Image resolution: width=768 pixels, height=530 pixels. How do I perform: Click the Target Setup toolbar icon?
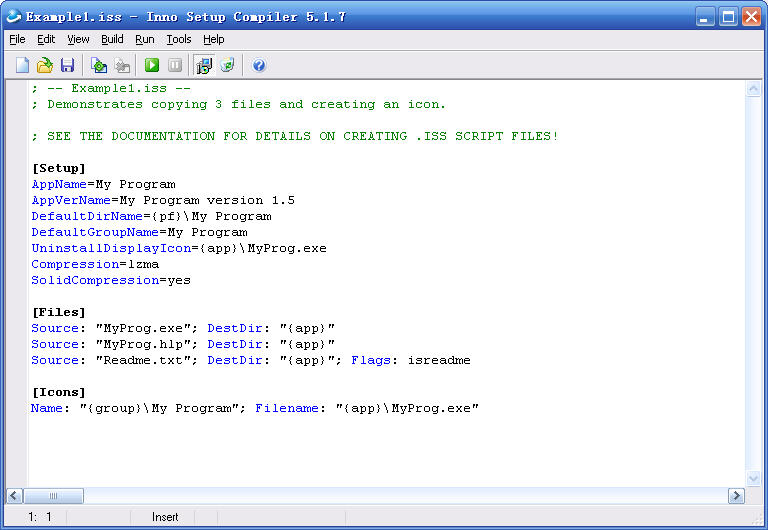[204, 66]
